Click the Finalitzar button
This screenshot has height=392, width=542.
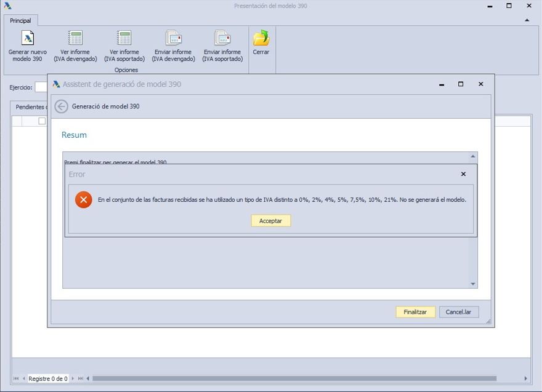pyautogui.click(x=415, y=312)
